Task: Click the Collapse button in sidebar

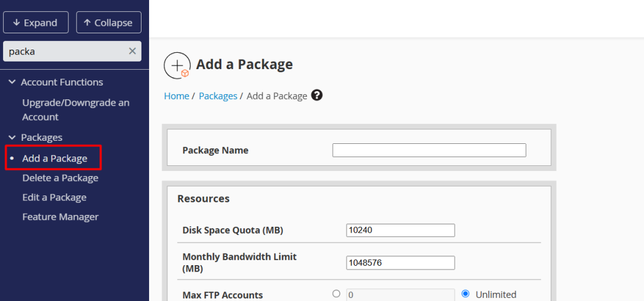Action: [x=109, y=23]
